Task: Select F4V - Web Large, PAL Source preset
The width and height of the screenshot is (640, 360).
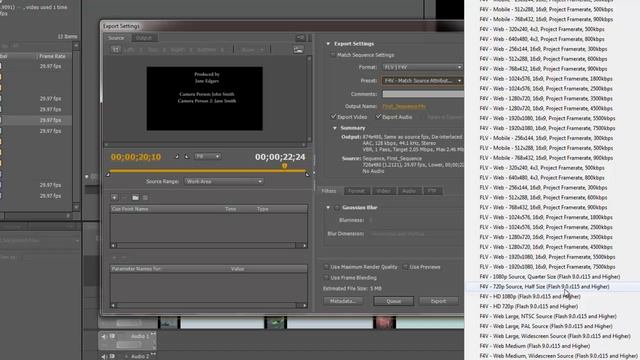Action: tap(546, 326)
